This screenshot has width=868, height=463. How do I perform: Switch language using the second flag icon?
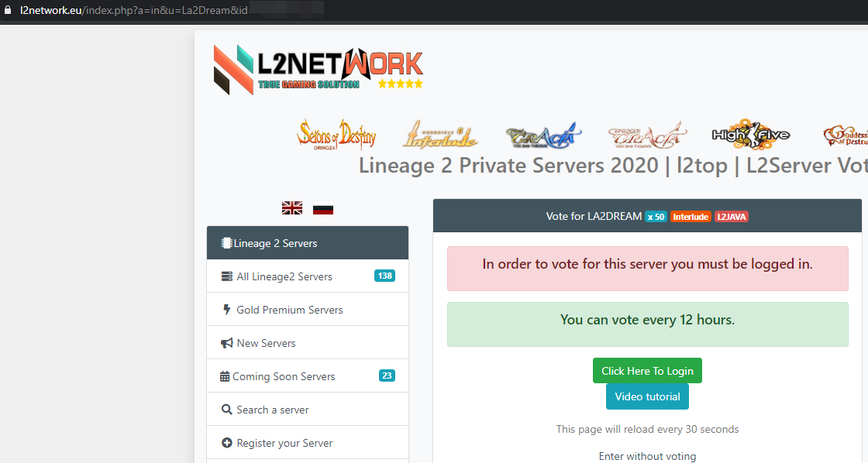pyautogui.click(x=323, y=208)
